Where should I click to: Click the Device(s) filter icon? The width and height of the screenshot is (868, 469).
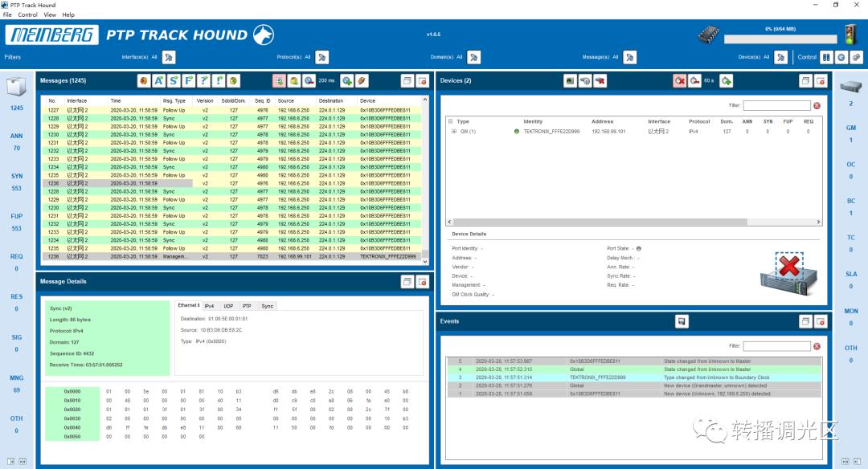(x=780, y=57)
